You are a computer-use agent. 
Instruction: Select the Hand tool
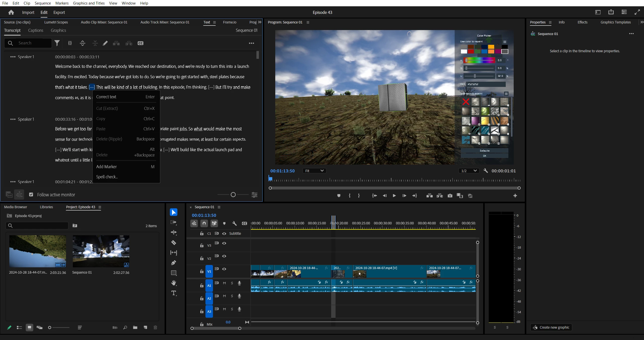coord(174,283)
